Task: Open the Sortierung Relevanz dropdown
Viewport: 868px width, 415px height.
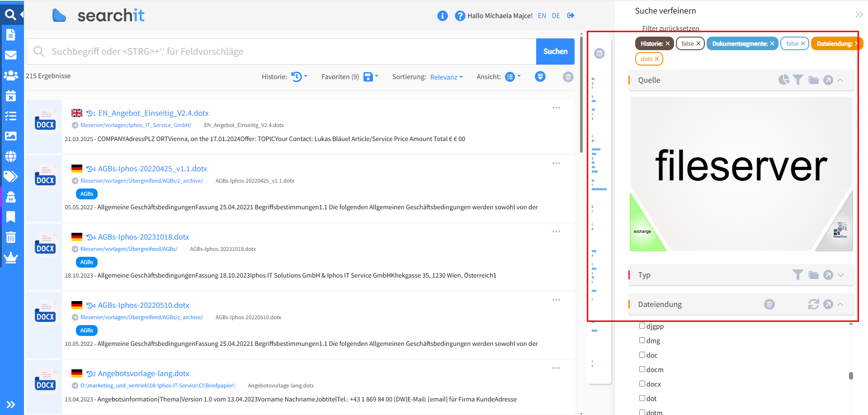Action: 446,77
